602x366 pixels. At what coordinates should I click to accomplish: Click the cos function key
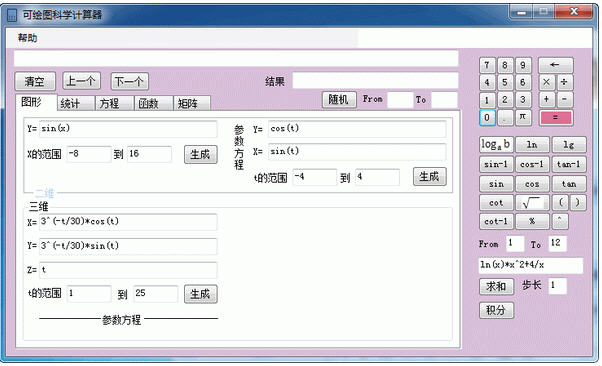[x=532, y=184]
